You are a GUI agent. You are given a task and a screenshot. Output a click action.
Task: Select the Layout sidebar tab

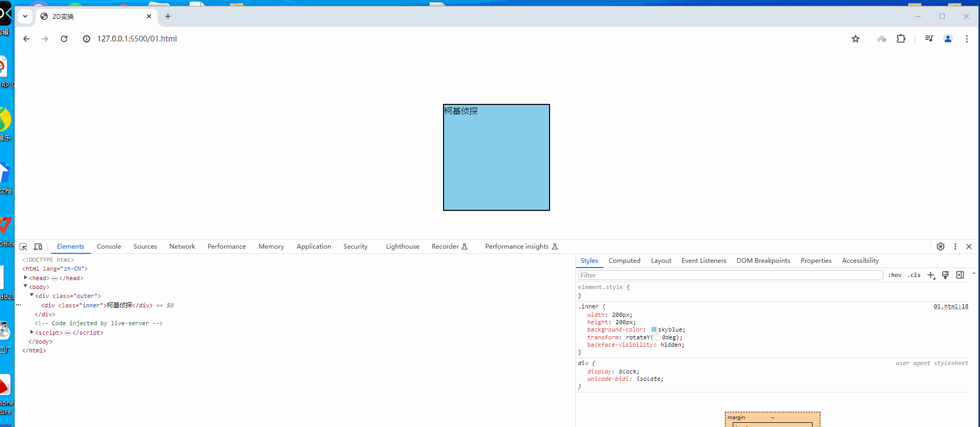(661, 261)
